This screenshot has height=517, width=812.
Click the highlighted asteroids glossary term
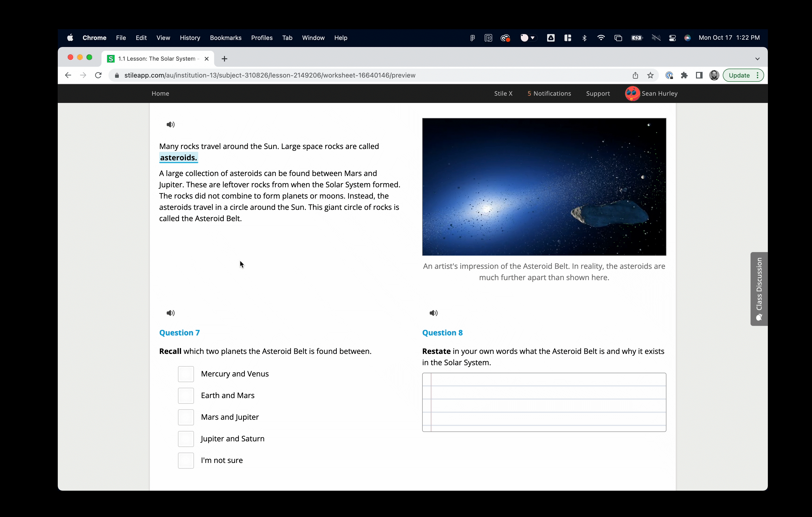point(178,158)
